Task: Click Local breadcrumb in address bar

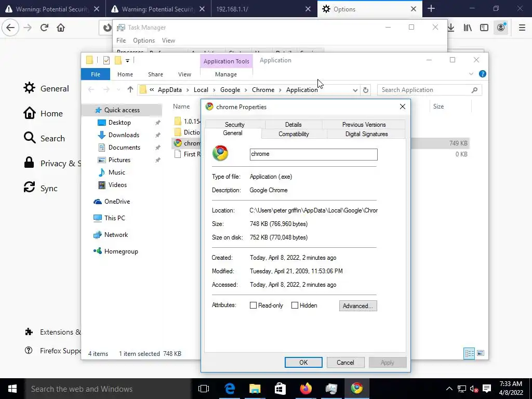Action: (201, 90)
